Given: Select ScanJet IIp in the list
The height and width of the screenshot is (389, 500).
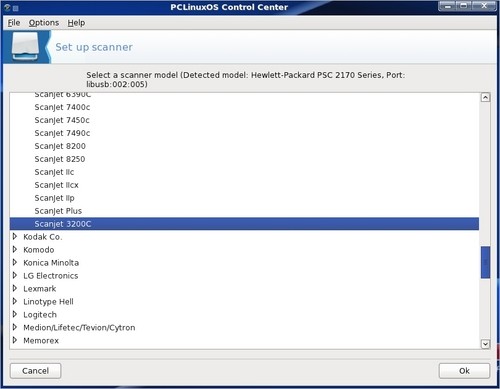Looking at the screenshot, I should point(54,198).
